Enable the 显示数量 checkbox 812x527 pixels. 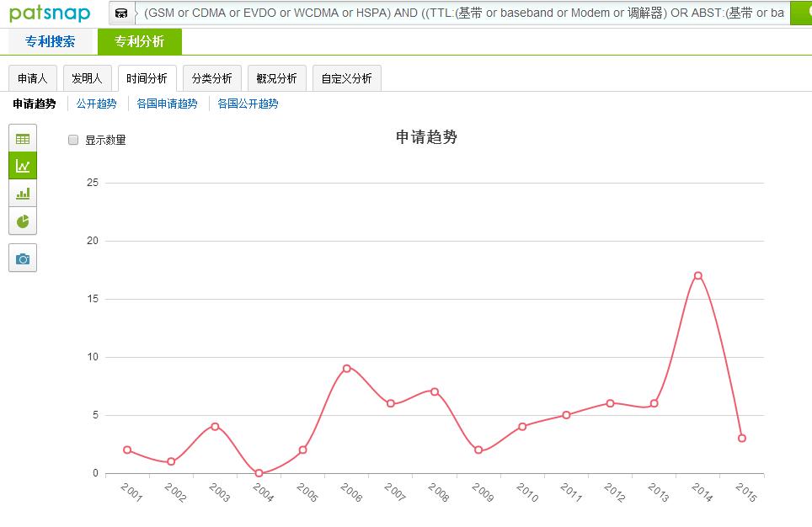73,140
